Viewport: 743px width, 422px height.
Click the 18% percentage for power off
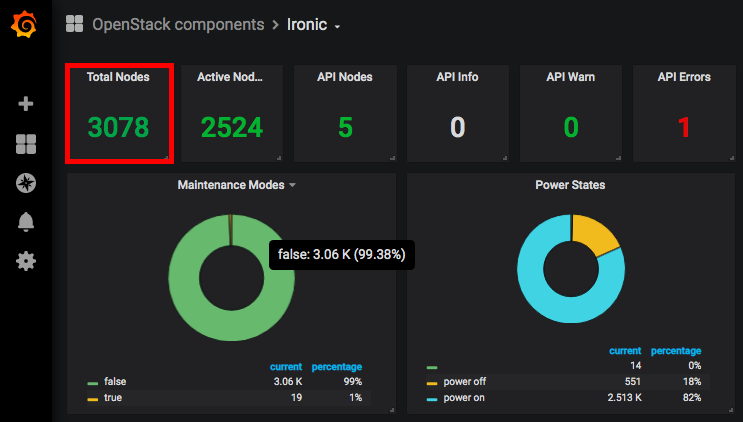(x=692, y=381)
